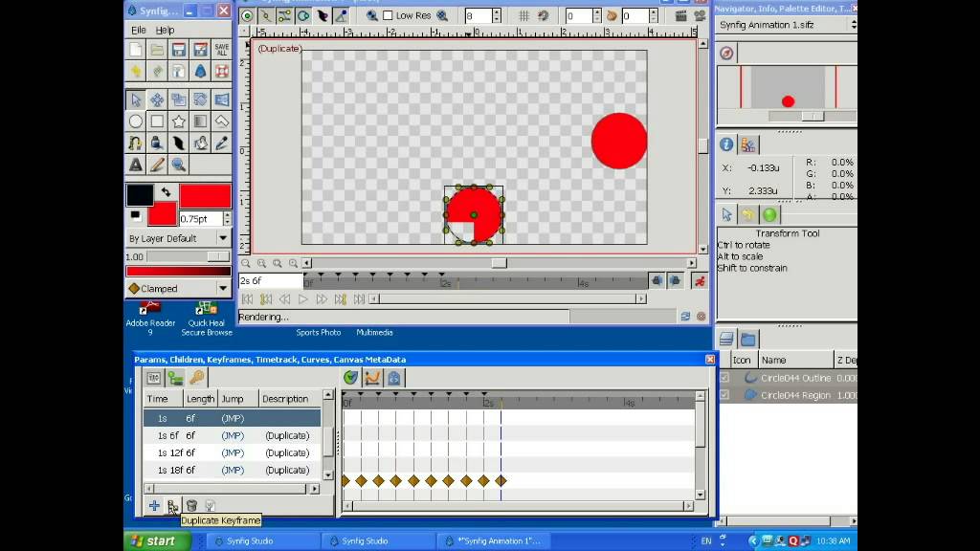Switch to the Keyframes key tab icon
The width and height of the screenshot is (980, 551).
click(197, 377)
